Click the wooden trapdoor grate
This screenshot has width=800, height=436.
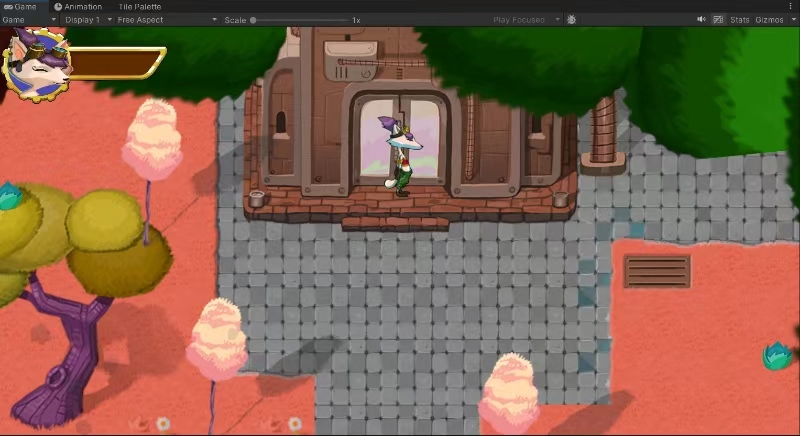(657, 271)
